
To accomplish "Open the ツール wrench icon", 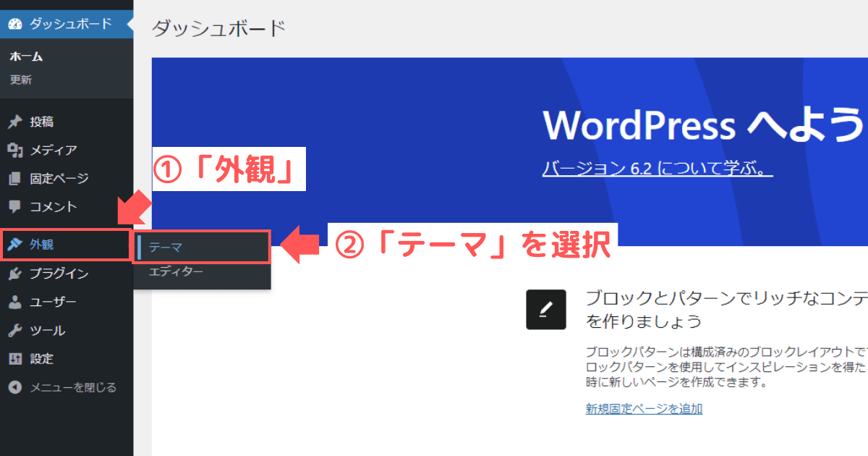I will click(x=16, y=330).
